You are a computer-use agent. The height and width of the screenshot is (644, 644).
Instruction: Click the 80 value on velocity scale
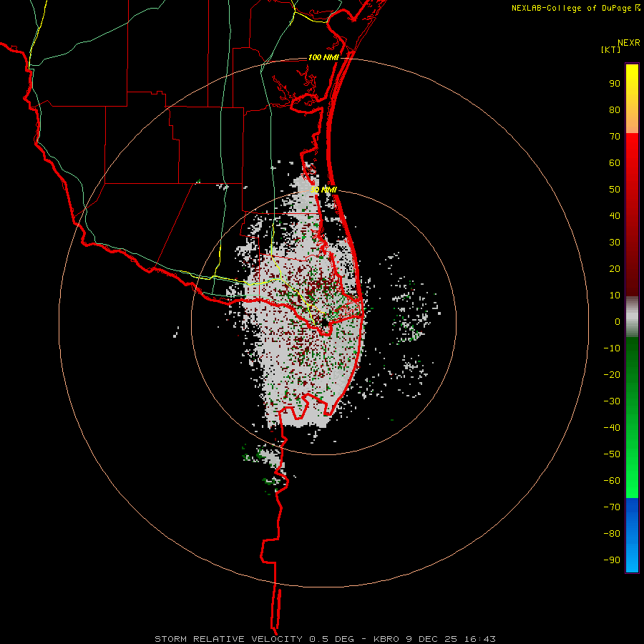(x=615, y=109)
